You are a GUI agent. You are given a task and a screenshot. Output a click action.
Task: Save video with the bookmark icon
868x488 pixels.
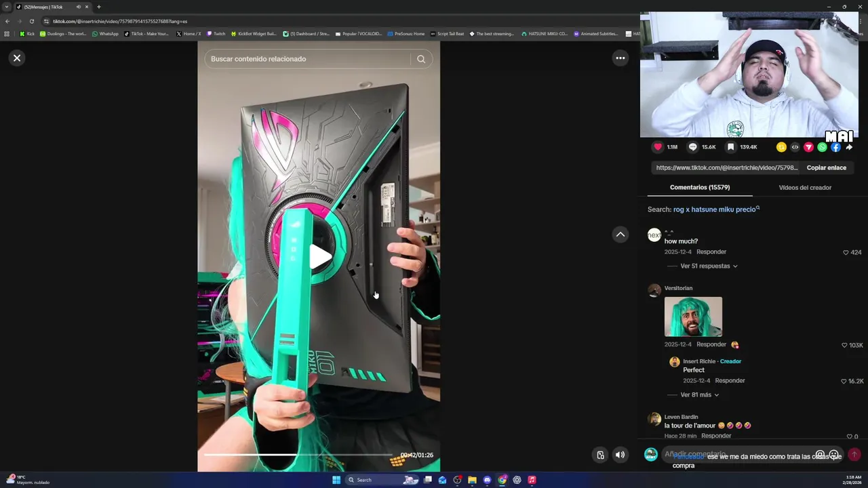click(730, 147)
